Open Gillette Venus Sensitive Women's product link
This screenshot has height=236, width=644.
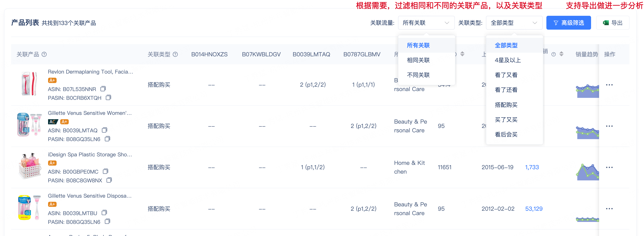click(90, 113)
